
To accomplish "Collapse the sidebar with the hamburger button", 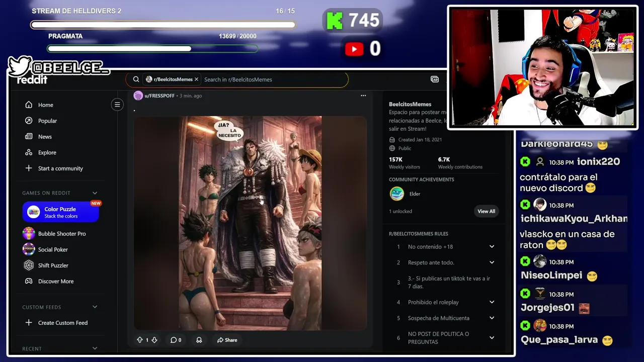I will pos(117,105).
